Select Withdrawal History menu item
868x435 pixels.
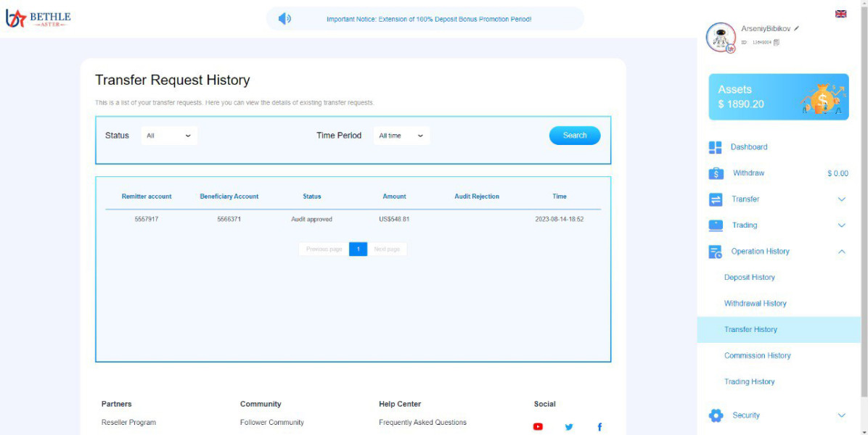755,304
